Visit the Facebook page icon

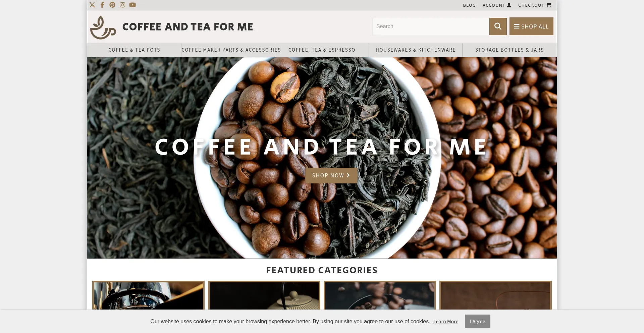pyautogui.click(x=102, y=5)
